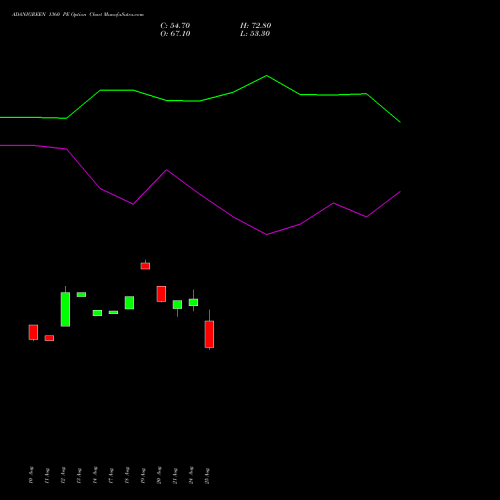Click the close value C: 54.70
Image resolution: width=500 pixels, height=500 pixels.
[175, 26]
